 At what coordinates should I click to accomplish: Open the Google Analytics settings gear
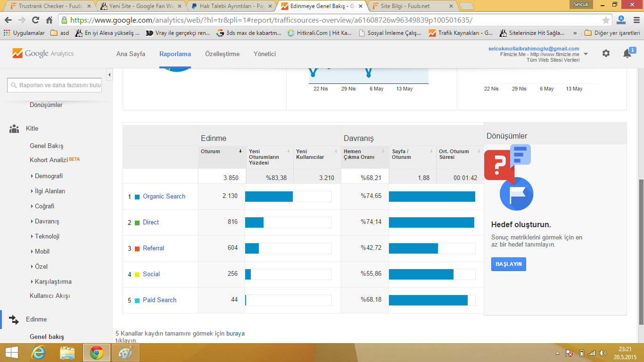coord(606,54)
